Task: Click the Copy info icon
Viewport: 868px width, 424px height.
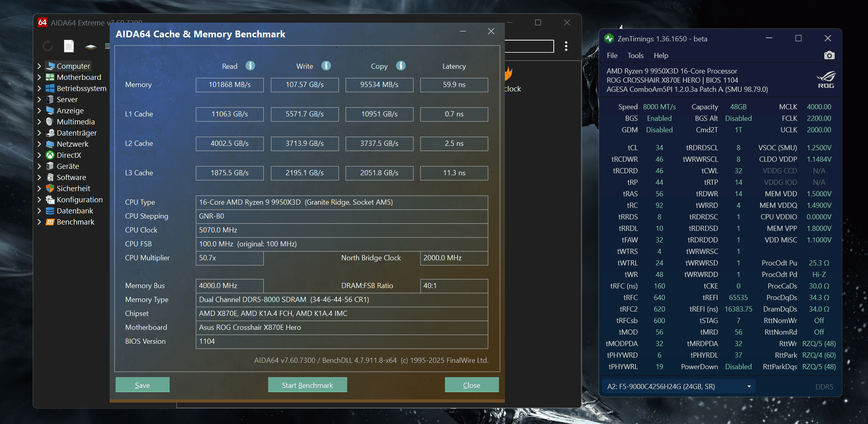Action: pos(401,66)
